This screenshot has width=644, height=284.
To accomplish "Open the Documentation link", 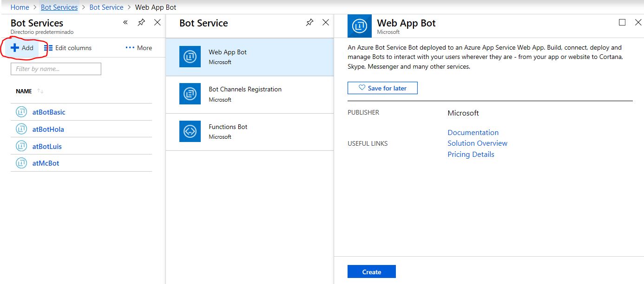I will pyautogui.click(x=473, y=132).
